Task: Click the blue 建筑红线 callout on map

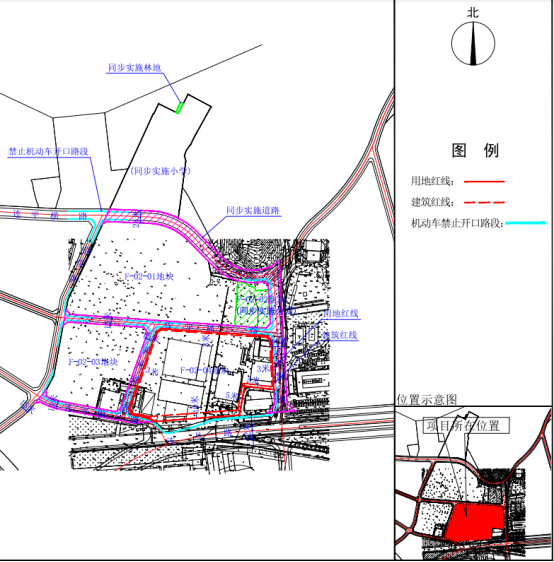Action: (x=340, y=335)
